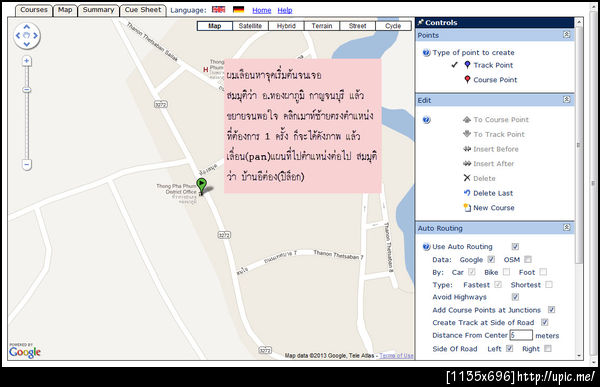The image size is (600, 387).
Task: Toggle Create Track at Side of Road
Action: [x=545, y=322]
